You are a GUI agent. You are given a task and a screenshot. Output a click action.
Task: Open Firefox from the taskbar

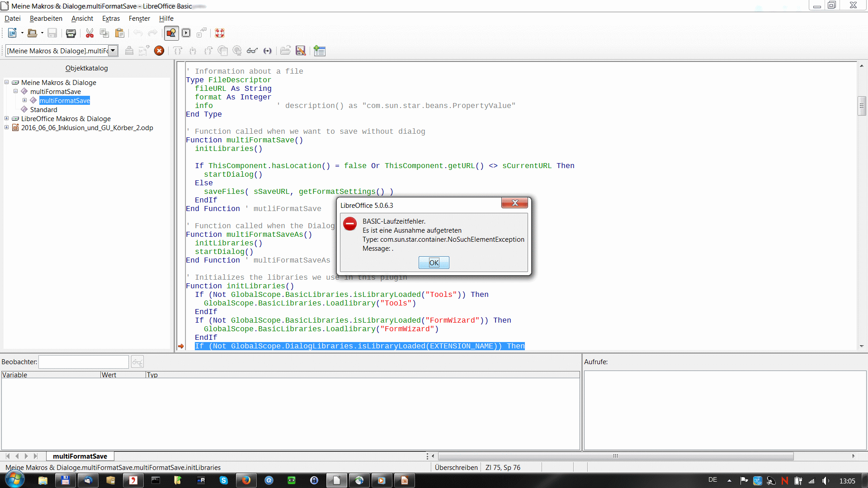[246, 480]
